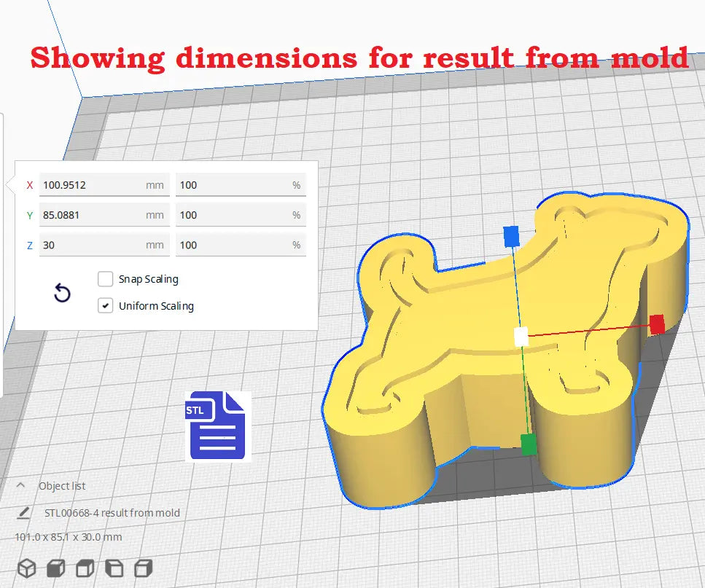Click the blue STL file icon
Viewport: 705px width, 588px height.
[217, 426]
